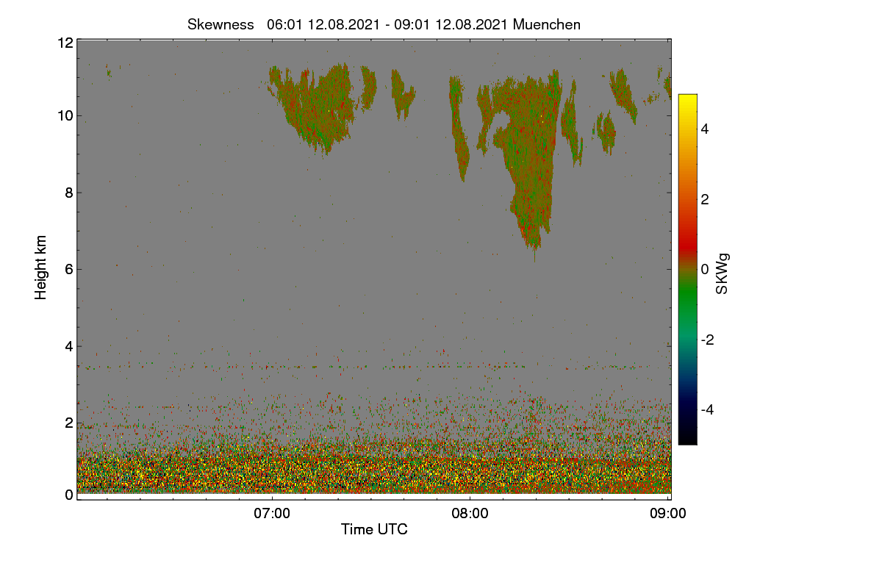Click the height tick label 12
Viewport: 882px width, 588px height.
click(x=65, y=43)
